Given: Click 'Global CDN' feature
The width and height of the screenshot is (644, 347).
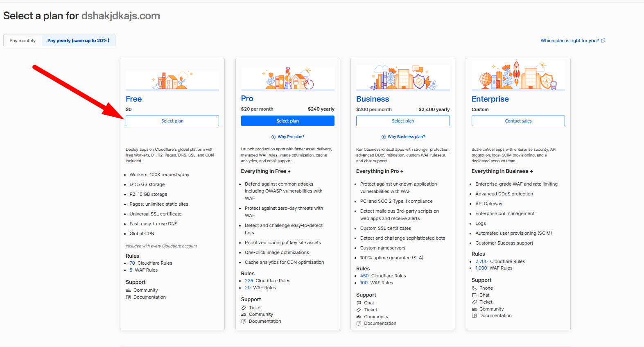Looking at the screenshot, I should coord(142,234).
